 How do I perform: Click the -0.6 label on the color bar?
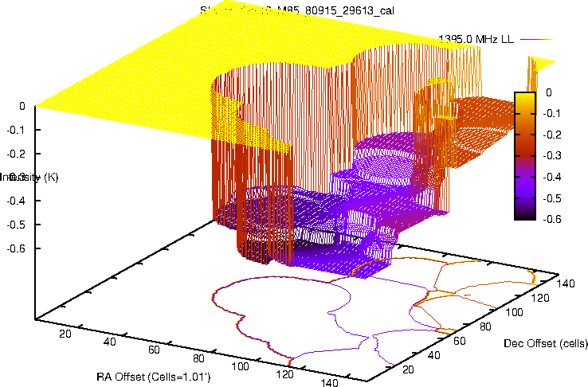point(551,219)
